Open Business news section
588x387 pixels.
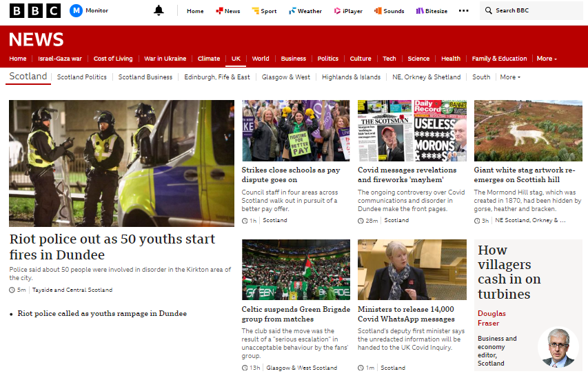coord(293,59)
